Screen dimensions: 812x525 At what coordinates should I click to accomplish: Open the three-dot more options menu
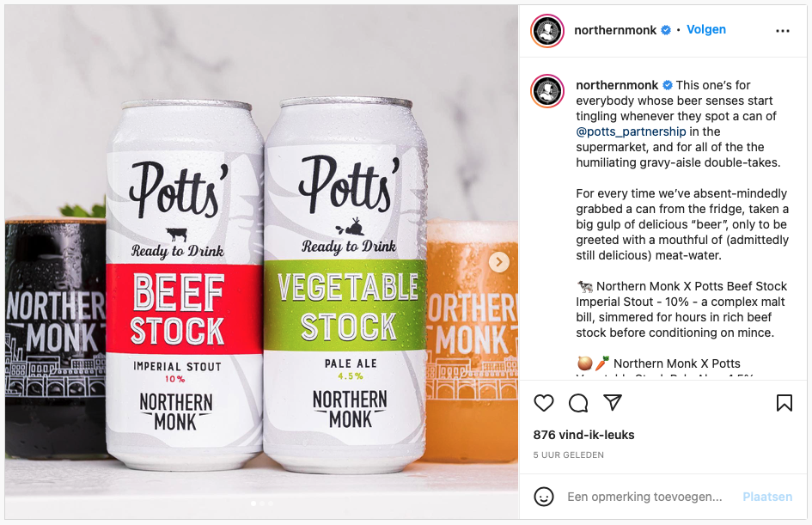coord(782,31)
